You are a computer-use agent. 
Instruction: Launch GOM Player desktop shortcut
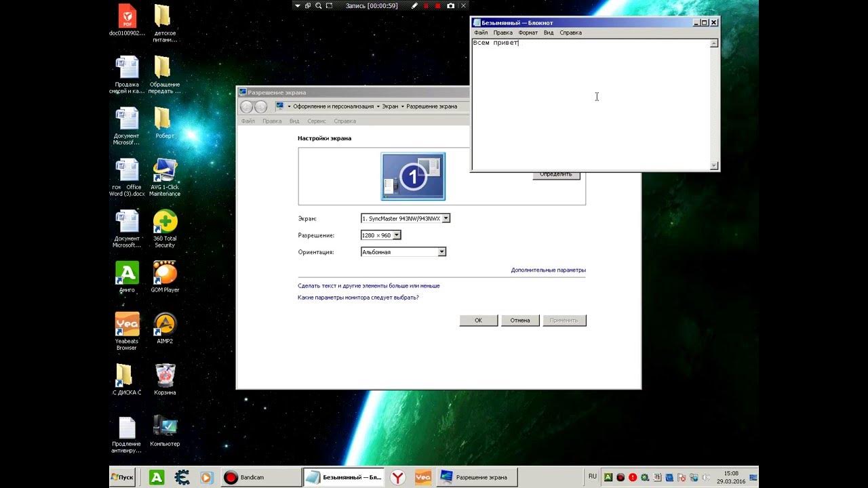click(x=165, y=277)
